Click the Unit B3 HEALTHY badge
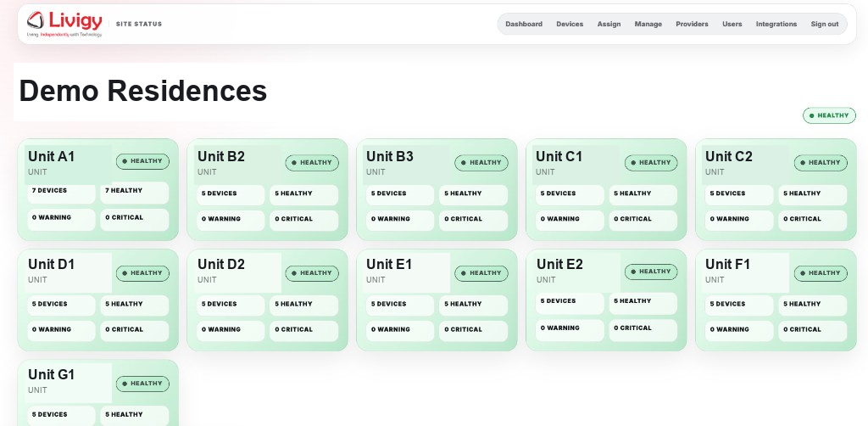The height and width of the screenshot is (426, 868). pos(481,163)
